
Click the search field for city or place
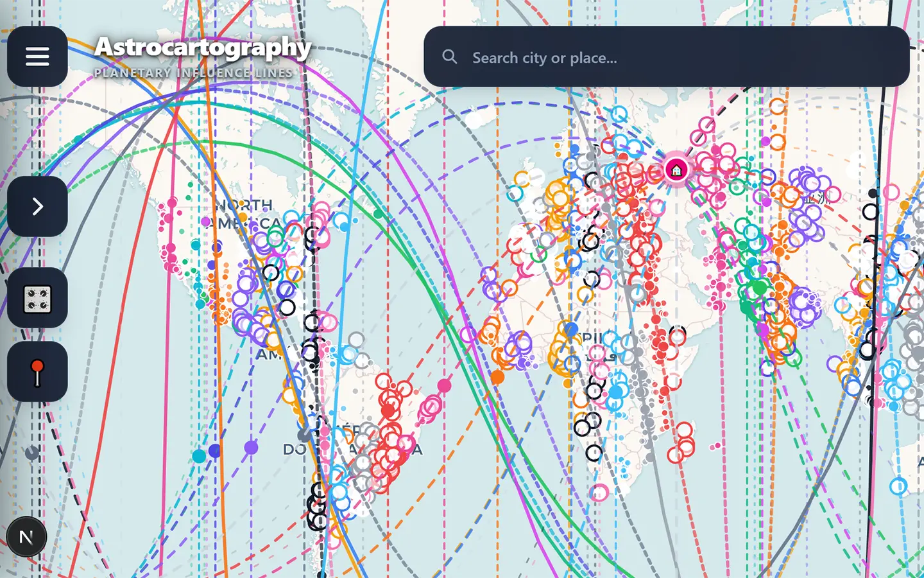(666, 57)
